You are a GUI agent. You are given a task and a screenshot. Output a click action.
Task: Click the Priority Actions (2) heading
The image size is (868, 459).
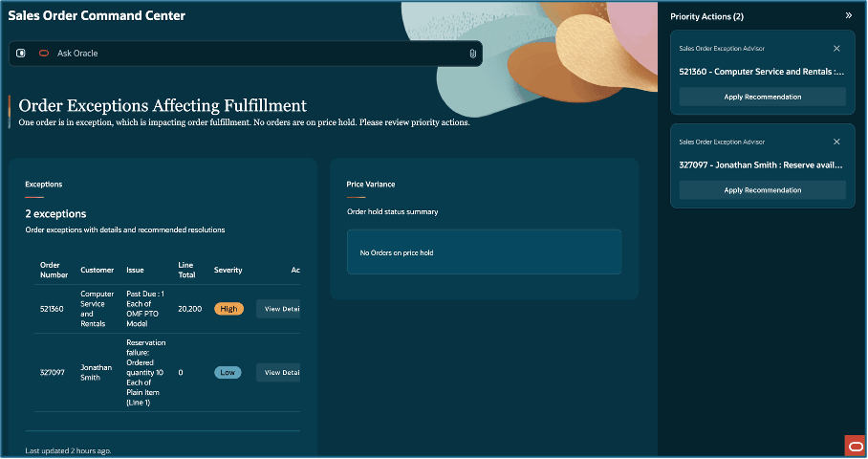pos(706,16)
